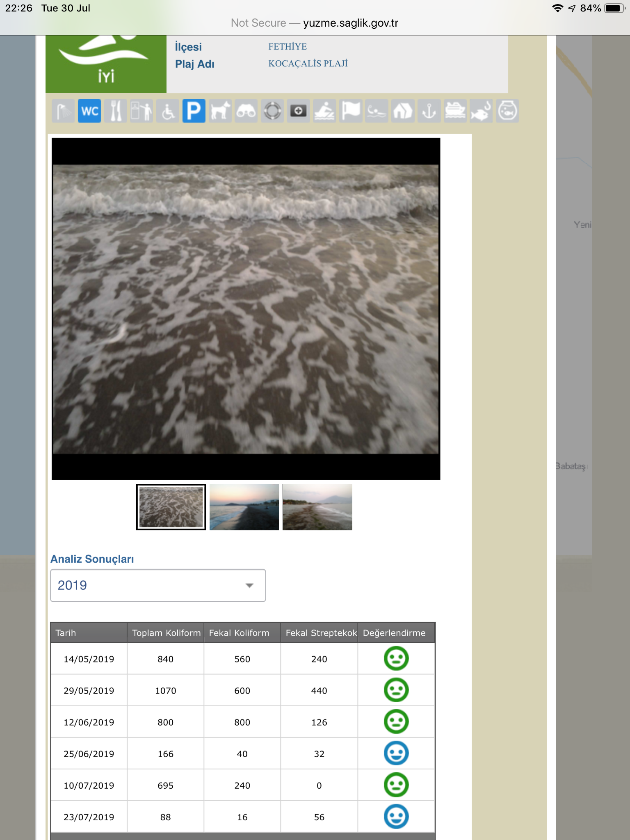Click the blue WC facility icon
630x840 pixels.
(x=89, y=111)
